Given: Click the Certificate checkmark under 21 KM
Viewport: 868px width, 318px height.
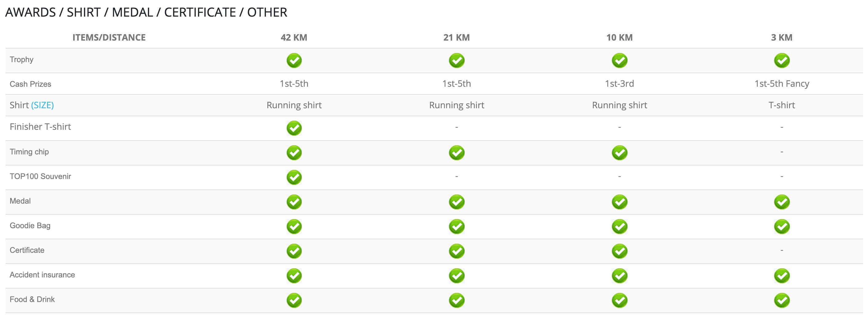Looking at the screenshot, I should (456, 251).
